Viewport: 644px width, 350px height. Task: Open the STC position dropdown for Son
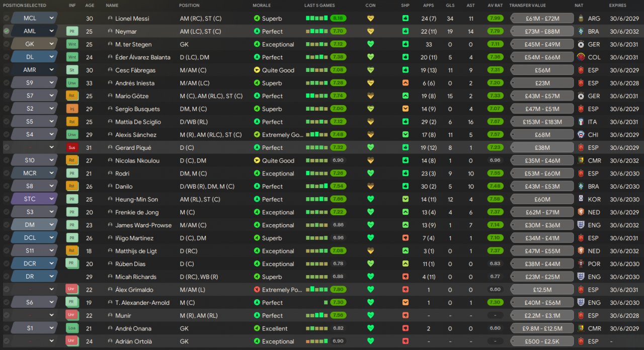(33, 199)
